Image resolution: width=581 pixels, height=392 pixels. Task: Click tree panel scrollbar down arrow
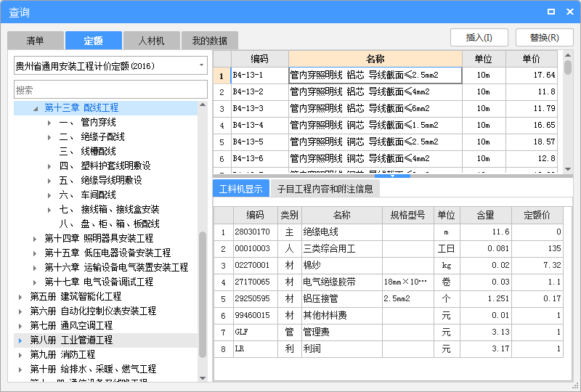(203, 378)
